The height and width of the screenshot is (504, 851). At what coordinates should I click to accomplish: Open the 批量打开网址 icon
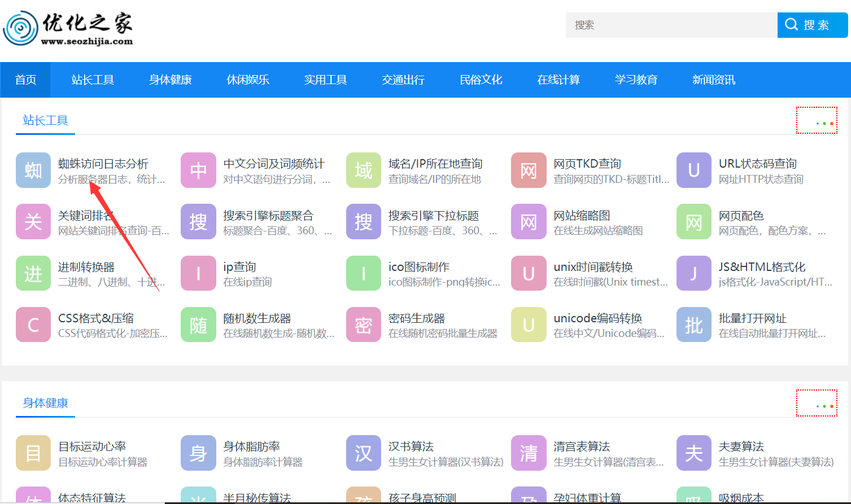(694, 325)
